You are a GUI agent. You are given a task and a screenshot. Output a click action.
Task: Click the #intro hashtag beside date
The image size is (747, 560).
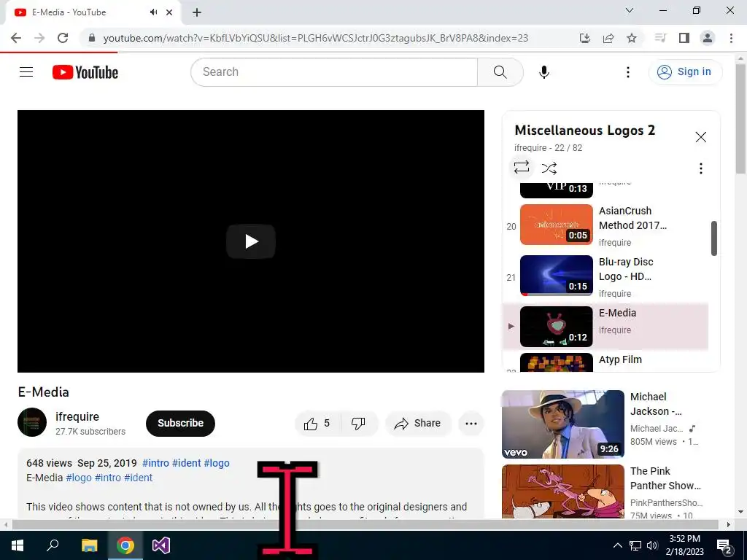click(x=156, y=463)
